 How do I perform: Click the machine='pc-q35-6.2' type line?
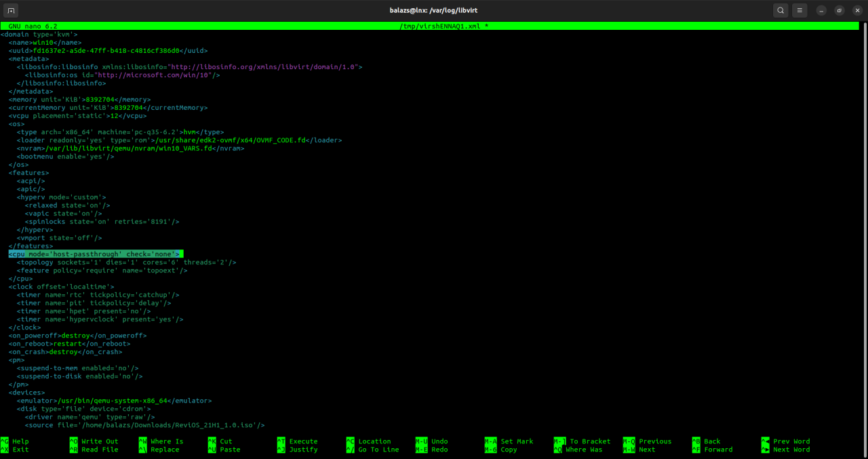pyautogui.click(x=120, y=132)
